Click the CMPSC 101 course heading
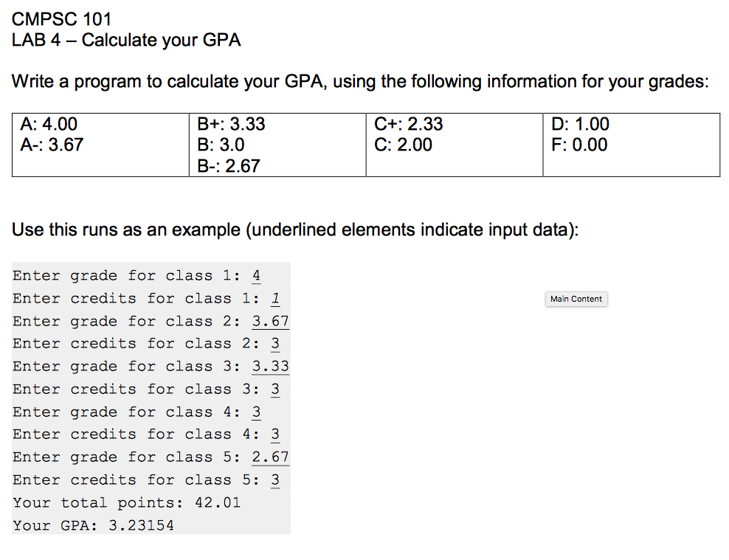Image resolution: width=729 pixels, height=560 pixels. [x=61, y=19]
